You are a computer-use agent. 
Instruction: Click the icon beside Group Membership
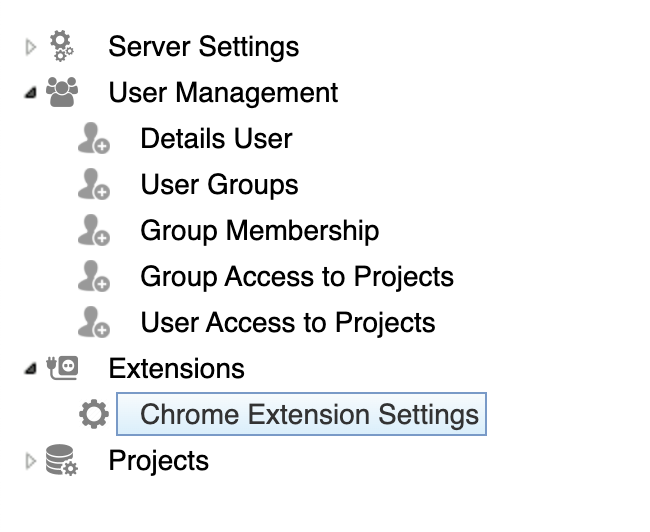pyautogui.click(x=93, y=231)
